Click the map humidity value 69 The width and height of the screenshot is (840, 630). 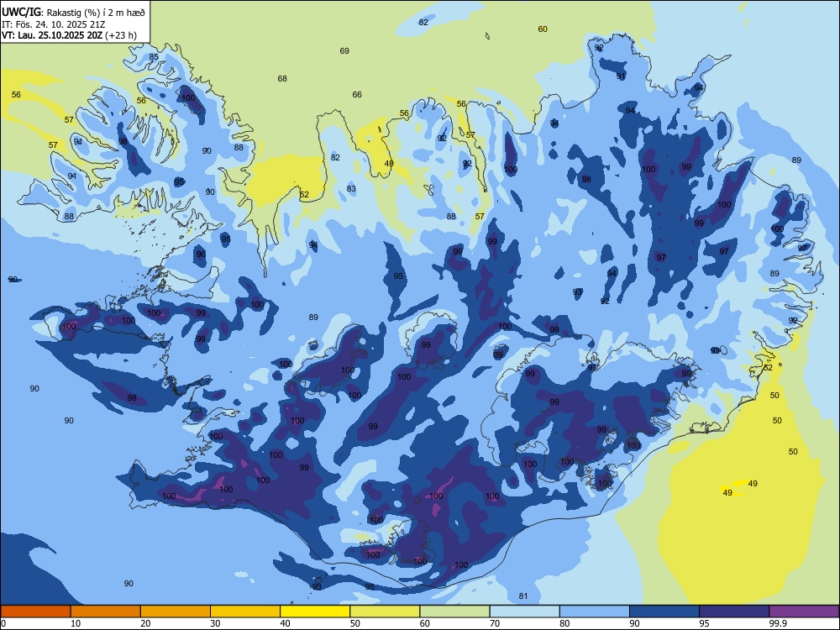pyautogui.click(x=344, y=51)
